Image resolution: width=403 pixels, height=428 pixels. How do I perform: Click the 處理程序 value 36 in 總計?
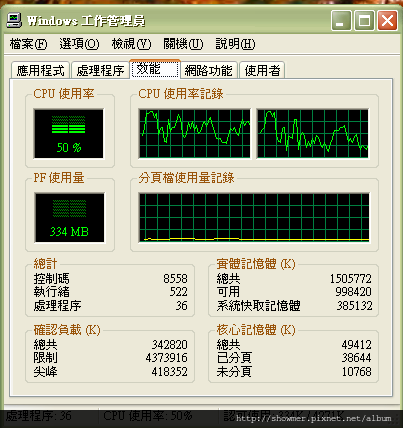(182, 305)
